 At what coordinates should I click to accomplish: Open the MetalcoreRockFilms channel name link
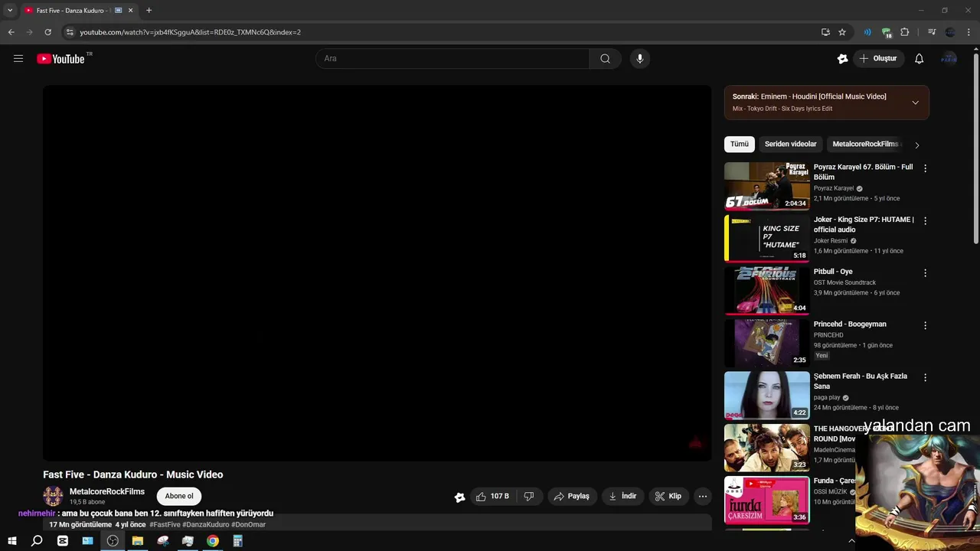[x=107, y=491]
